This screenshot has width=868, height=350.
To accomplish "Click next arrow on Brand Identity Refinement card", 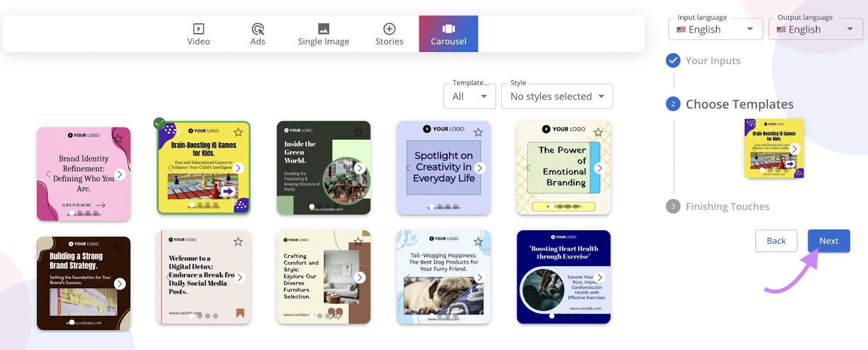I will pyautogui.click(x=120, y=174).
